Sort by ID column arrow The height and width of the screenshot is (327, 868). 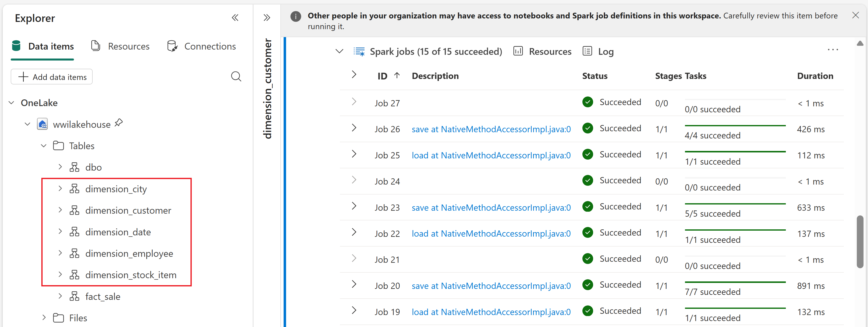[397, 75]
